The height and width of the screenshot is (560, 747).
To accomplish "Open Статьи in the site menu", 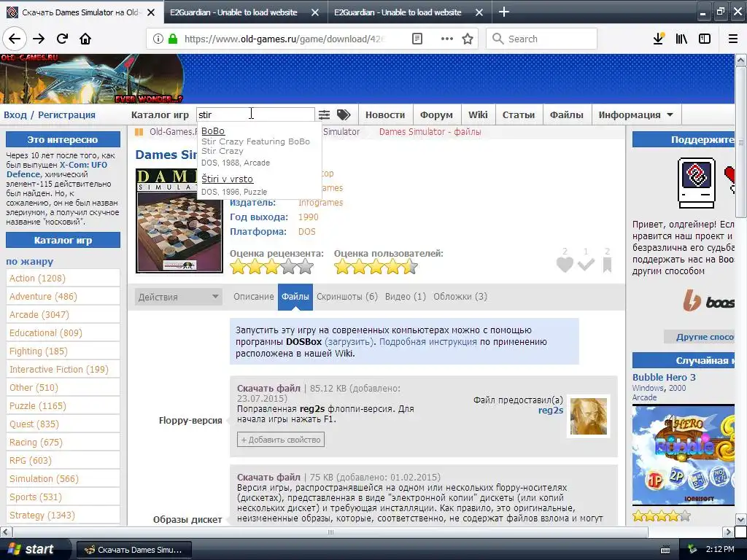I will pos(519,114).
